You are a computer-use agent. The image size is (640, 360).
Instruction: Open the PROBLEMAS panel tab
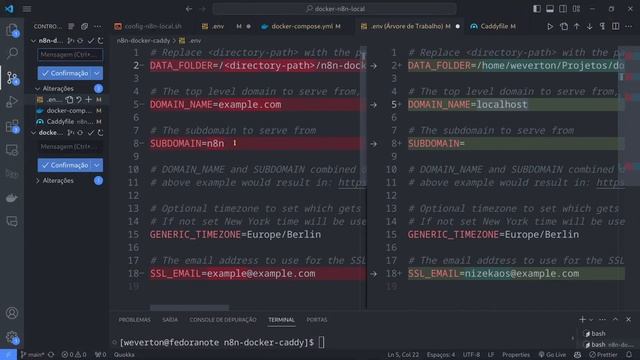click(135, 320)
